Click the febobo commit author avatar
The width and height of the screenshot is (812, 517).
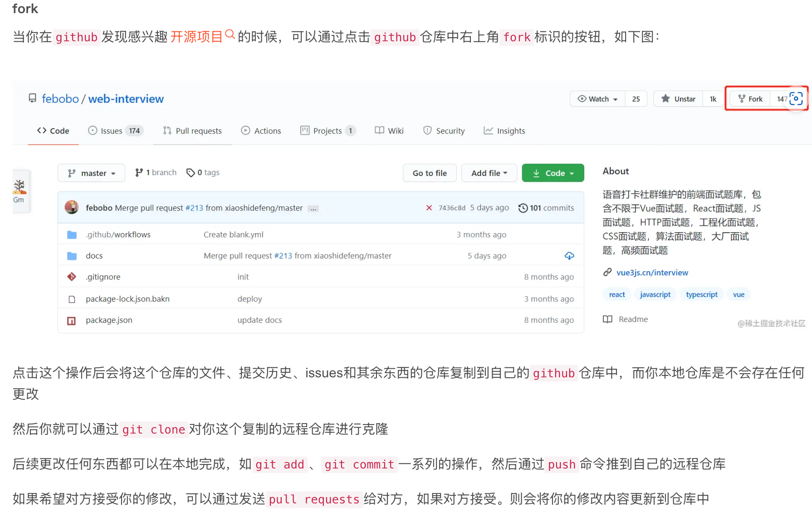click(x=72, y=207)
